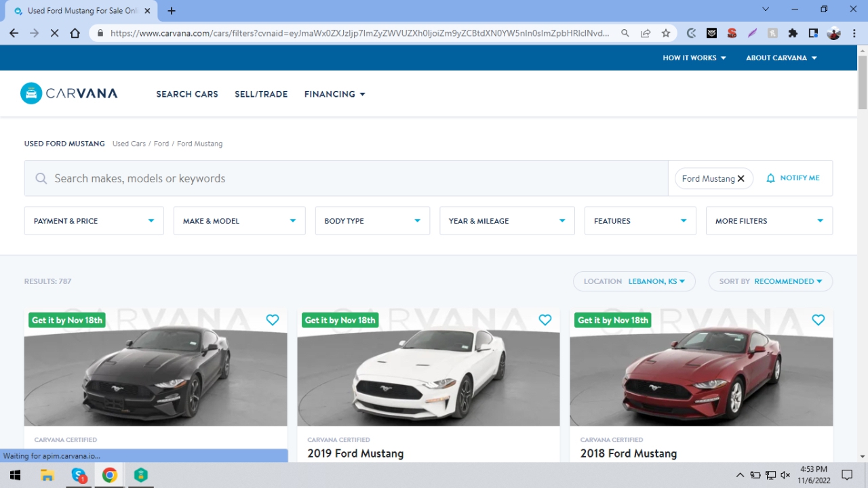868x488 pixels.
Task: Open the Windows Start menu
Action: pos(15,475)
